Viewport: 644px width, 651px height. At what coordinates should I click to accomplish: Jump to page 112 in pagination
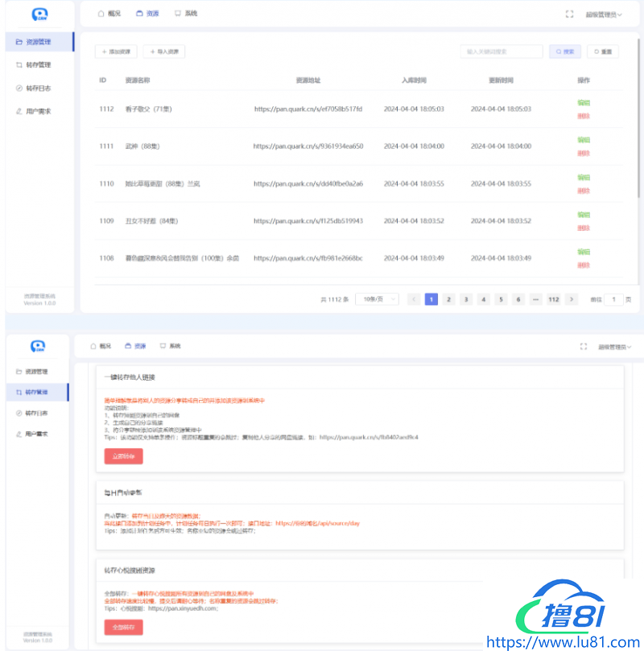click(553, 299)
